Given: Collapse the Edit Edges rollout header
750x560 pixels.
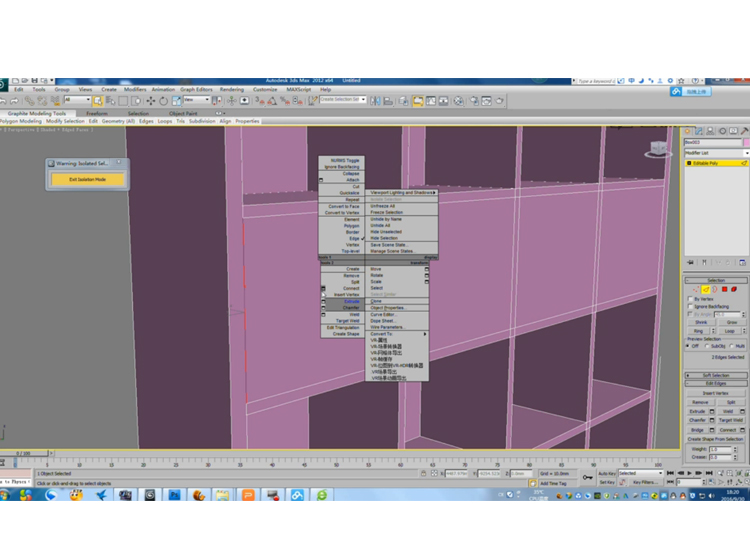Looking at the screenshot, I should point(716,384).
